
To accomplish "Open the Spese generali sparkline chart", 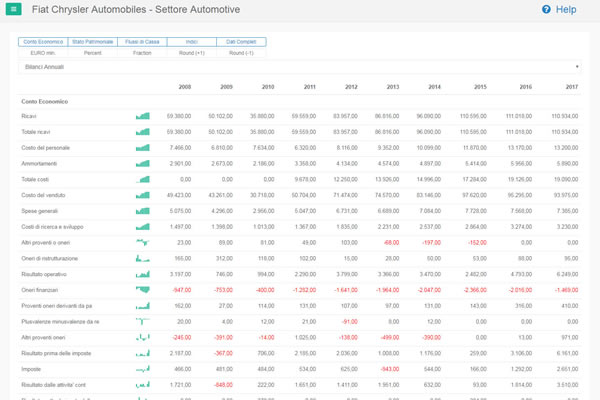I will [x=143, y=211].
